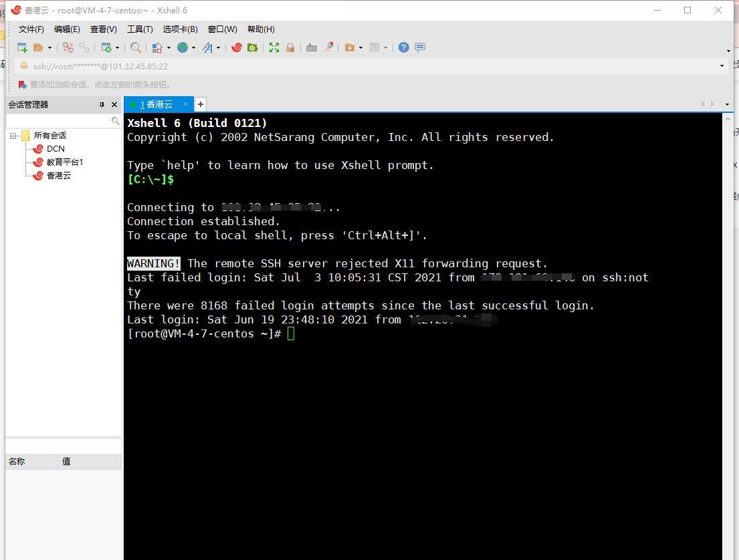Click the Disconnect toolbar icon
This screenshot has width=739, height=560.
coord(68,47)
